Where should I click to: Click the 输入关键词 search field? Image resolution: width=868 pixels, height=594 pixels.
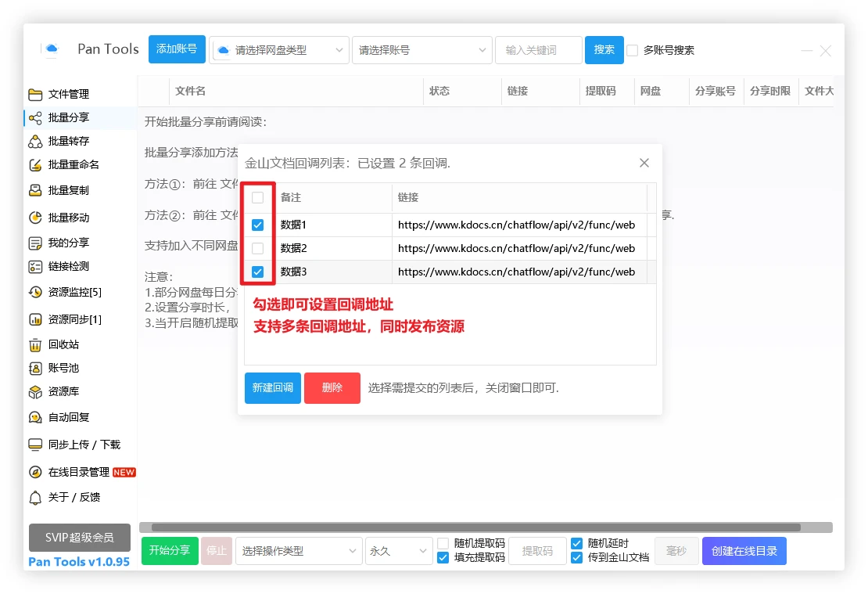[x=538, y=50]
